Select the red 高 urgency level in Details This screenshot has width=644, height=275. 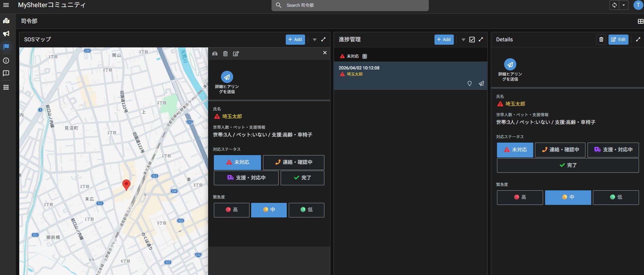pyautogui.click(x=520, y=197)
